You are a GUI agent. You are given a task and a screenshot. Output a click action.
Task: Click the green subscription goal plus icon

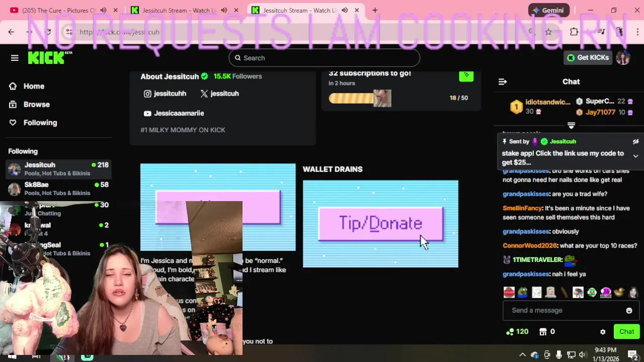coord(466,75)
